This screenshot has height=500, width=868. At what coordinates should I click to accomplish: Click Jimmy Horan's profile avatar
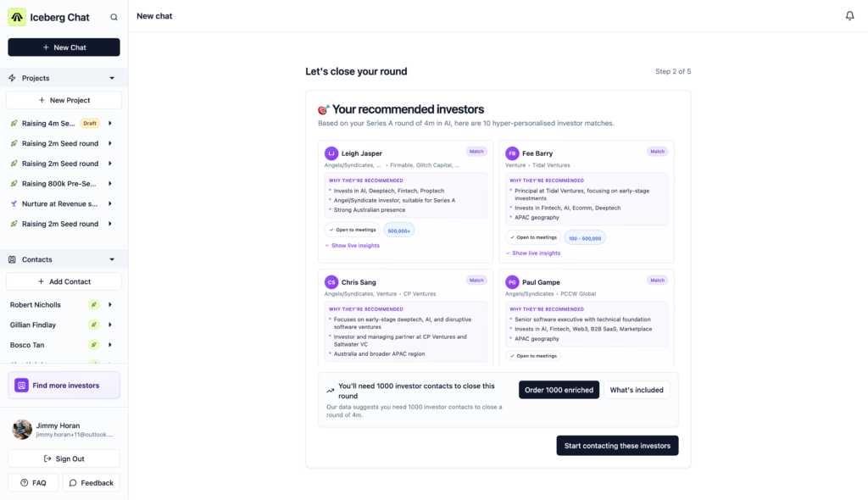point(22,429)
